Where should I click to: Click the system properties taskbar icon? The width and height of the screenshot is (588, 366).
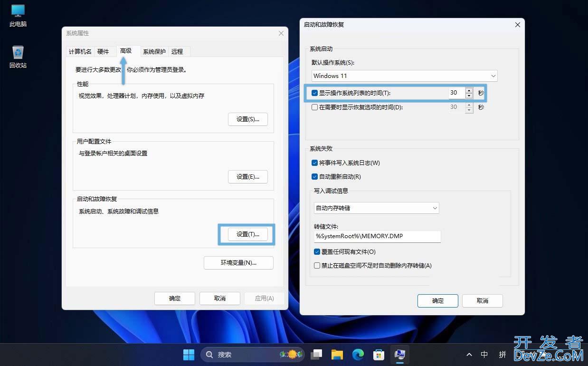point(399,354)
